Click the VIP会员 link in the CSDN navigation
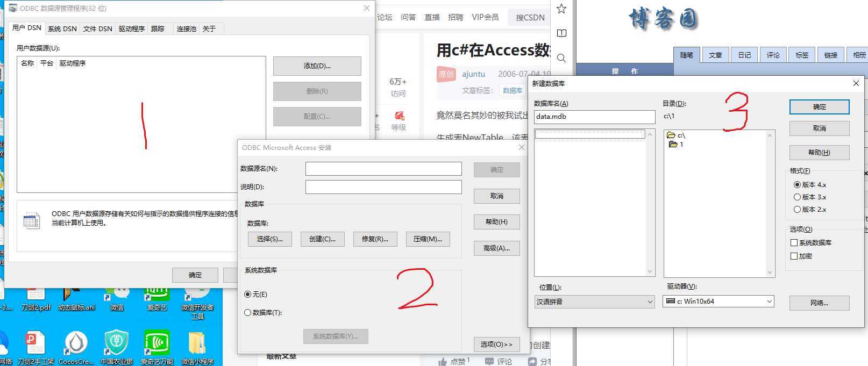 (x=485, y=17)
